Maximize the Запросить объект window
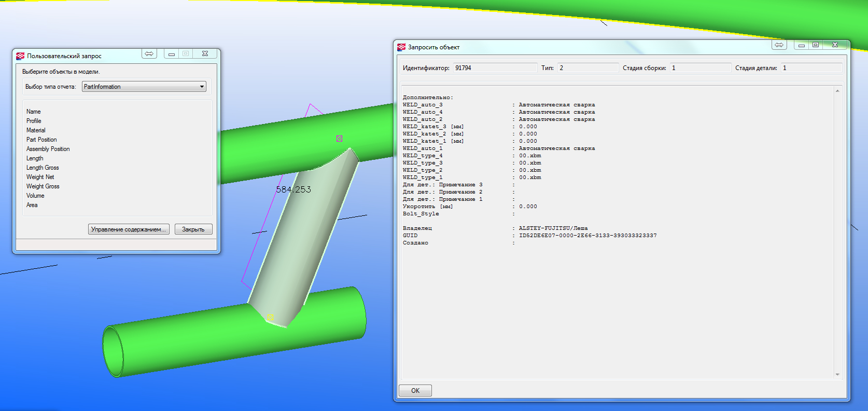Image resolution: width=868 pixels, height=411 pixels. (816, 45)
